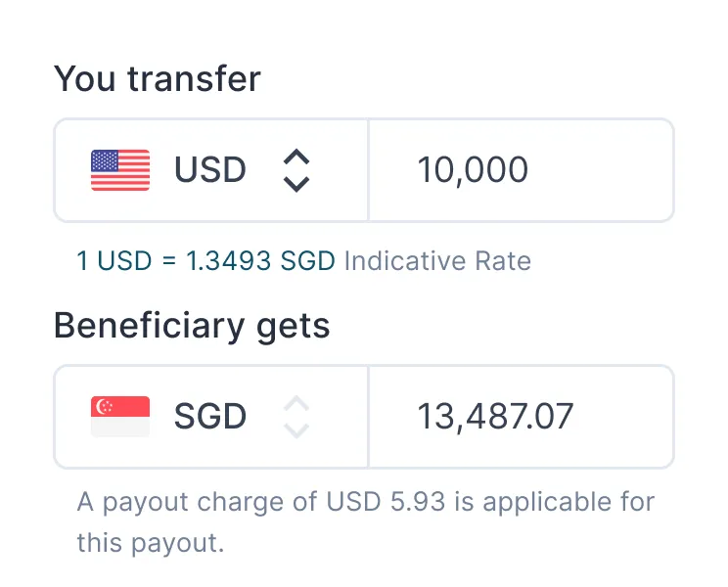
Task: Click "USD 5.93" in the payout notice
Action: click(387, 504)
